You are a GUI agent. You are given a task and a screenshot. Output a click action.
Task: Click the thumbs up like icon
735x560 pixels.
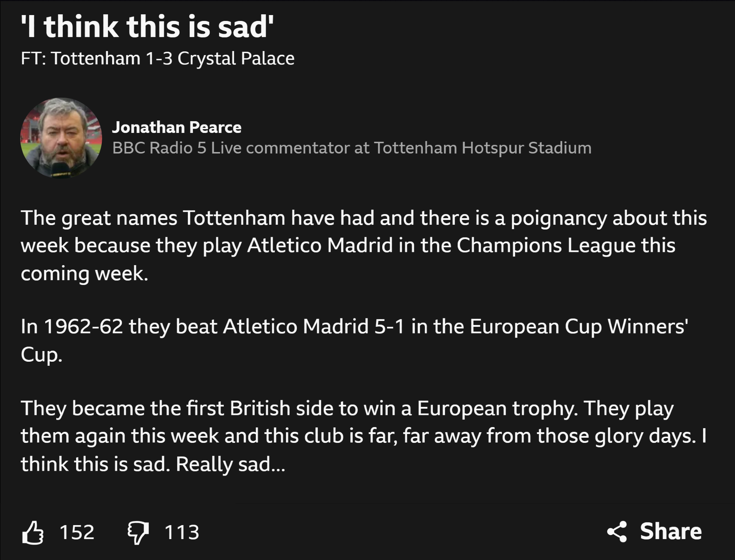[33, 532]
